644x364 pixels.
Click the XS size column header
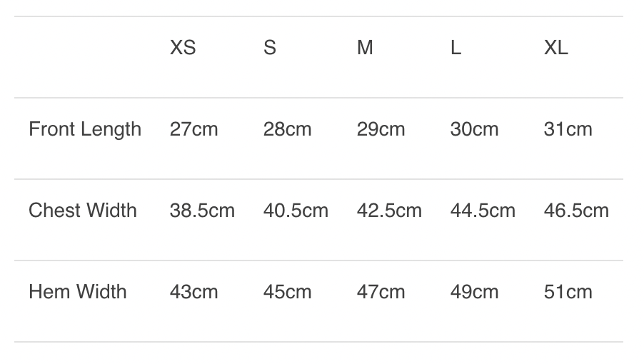point(183,48)
